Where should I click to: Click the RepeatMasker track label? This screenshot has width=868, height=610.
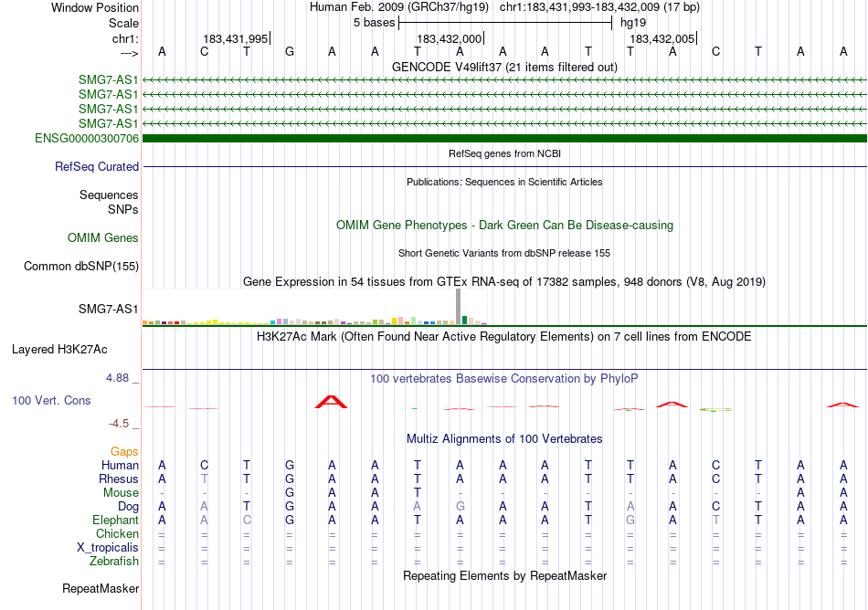[x=101, y=588]
